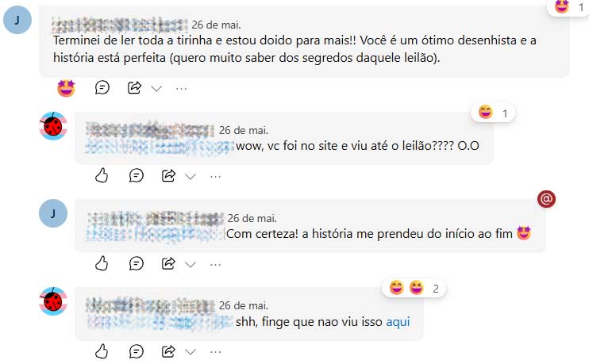Share the 'wow, vc foi no site' reply
The height and width of the screenshot is (364, 589).
(x=168, y=175)
